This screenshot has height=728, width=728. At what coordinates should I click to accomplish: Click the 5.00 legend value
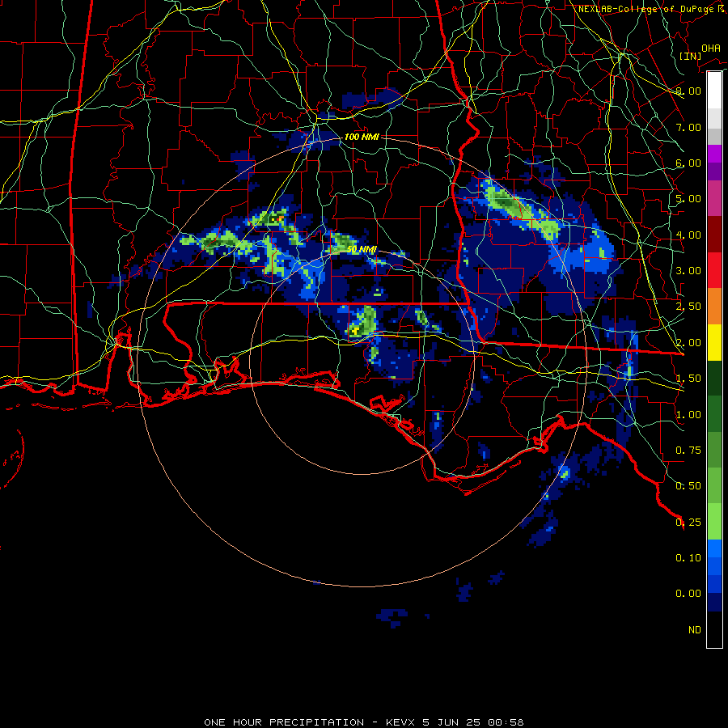pyautogui.click(x=688, y=199)
